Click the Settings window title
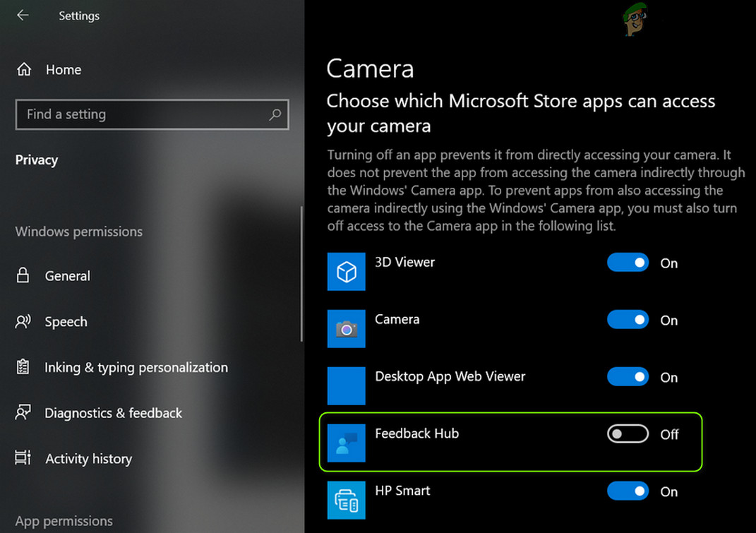This screenshot has width=756, height=533. [79, 16]
